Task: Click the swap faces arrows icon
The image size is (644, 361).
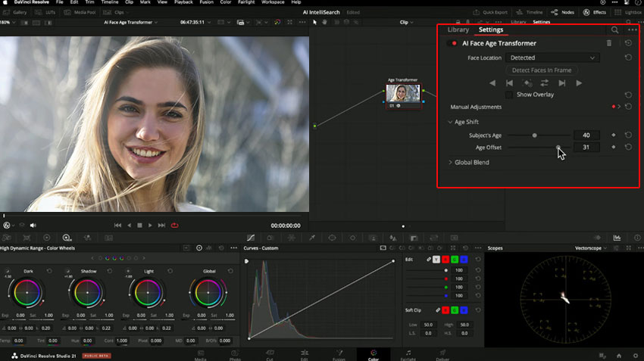Action: (544, 82)
